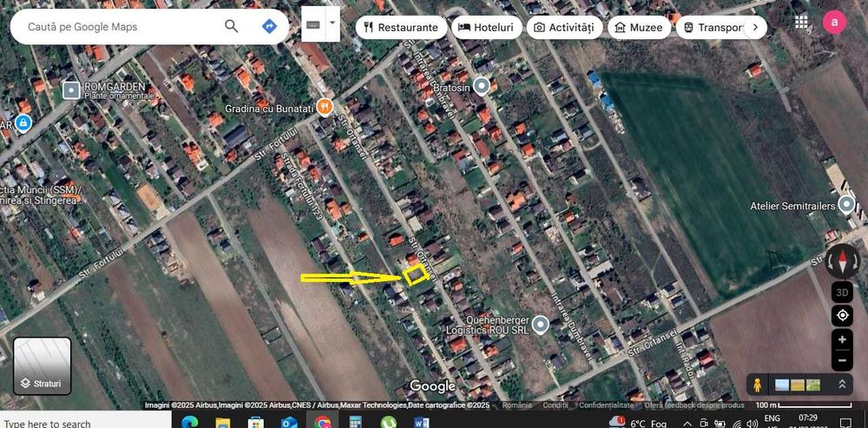Click the keyboard input tools icon
This screenshot has width=868, height=428.
[312, 23]
